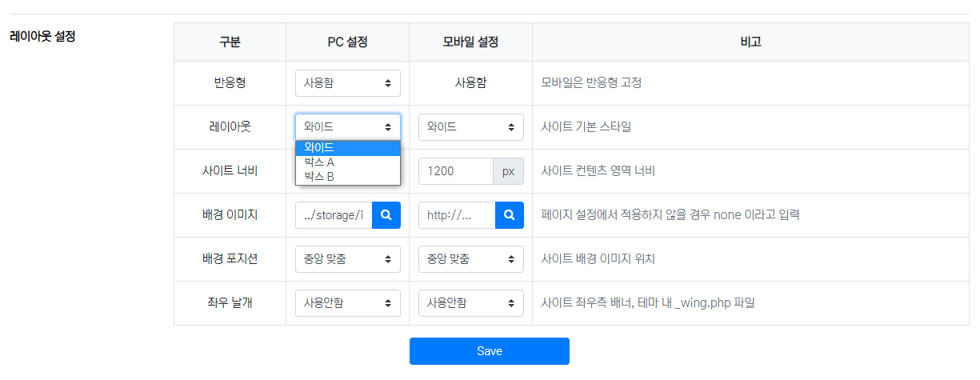The width and height of the screenshot is (980, 380).
Task: Choose 박스 B from the layout list
Action: 347,177
